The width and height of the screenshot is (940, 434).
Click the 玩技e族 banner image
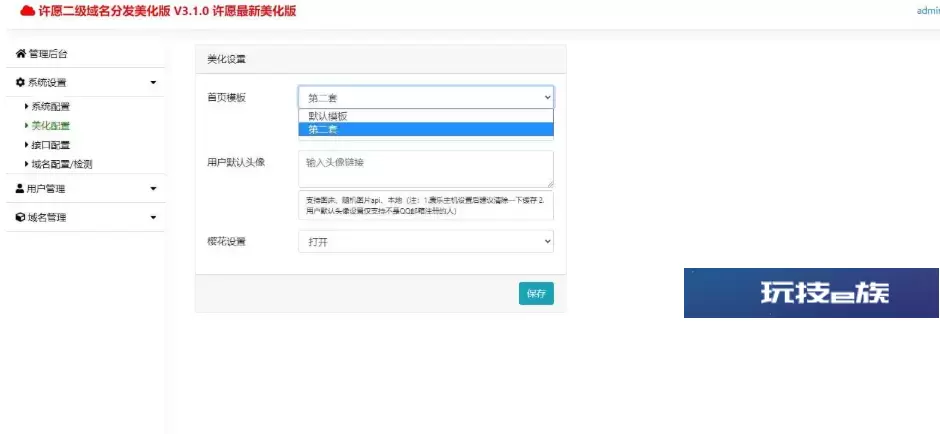pyautogui.click(x=811, y=293)
